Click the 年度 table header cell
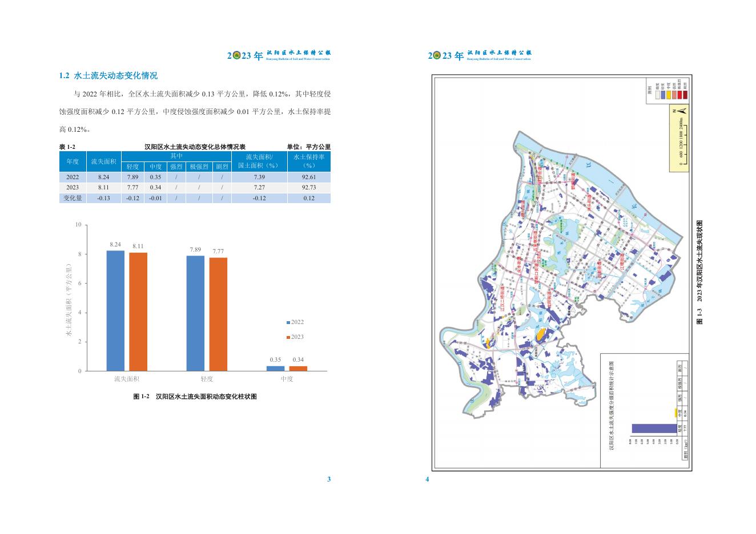756x534 pixels. pos(73,161)
